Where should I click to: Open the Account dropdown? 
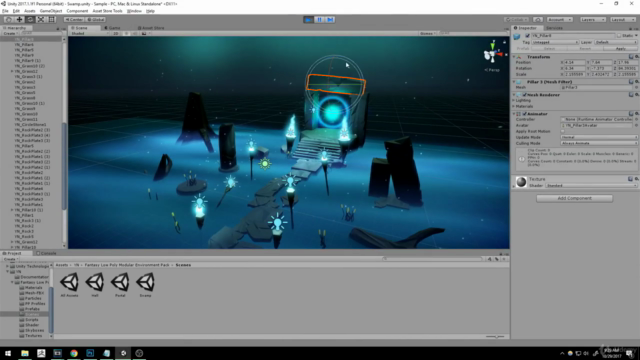pyautogui.click(x=559, y=20)
